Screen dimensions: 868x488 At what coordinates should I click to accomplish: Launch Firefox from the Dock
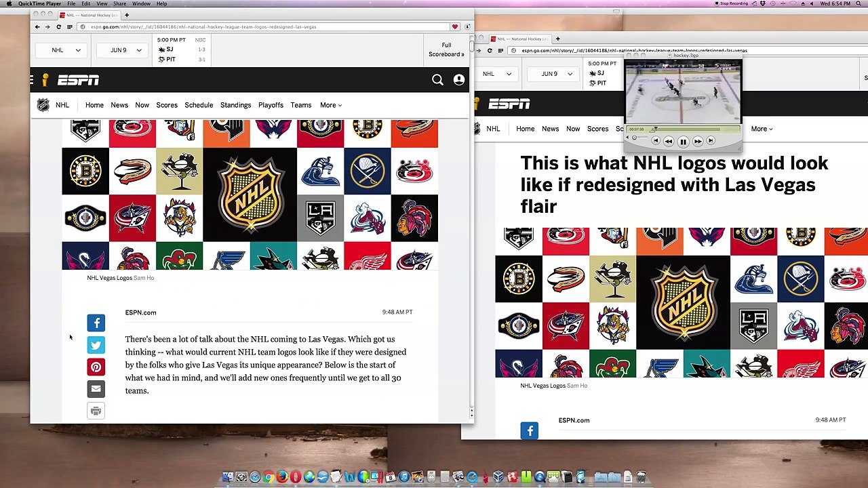[x=282, y=477]
